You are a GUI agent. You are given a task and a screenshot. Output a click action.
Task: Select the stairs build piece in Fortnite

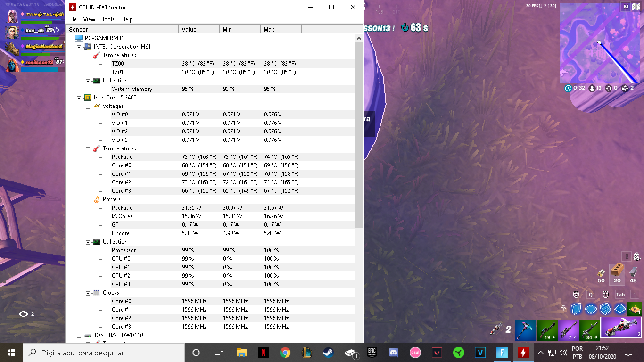pos(606,310)
